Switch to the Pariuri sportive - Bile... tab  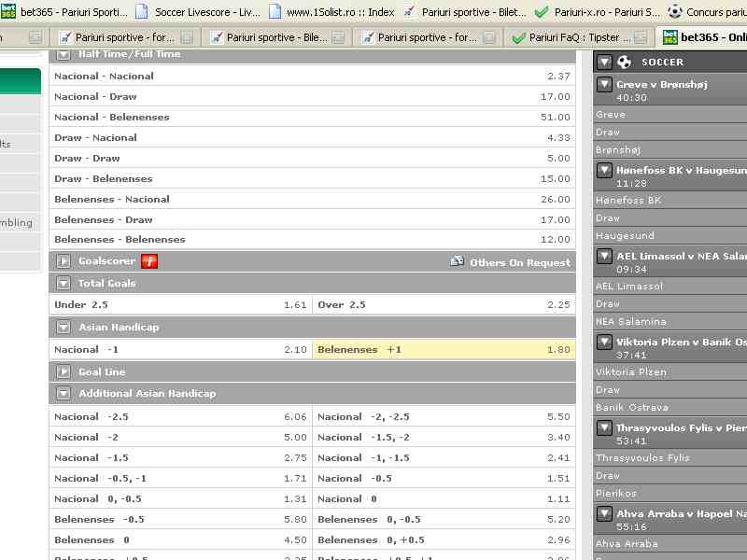point(276,37)
